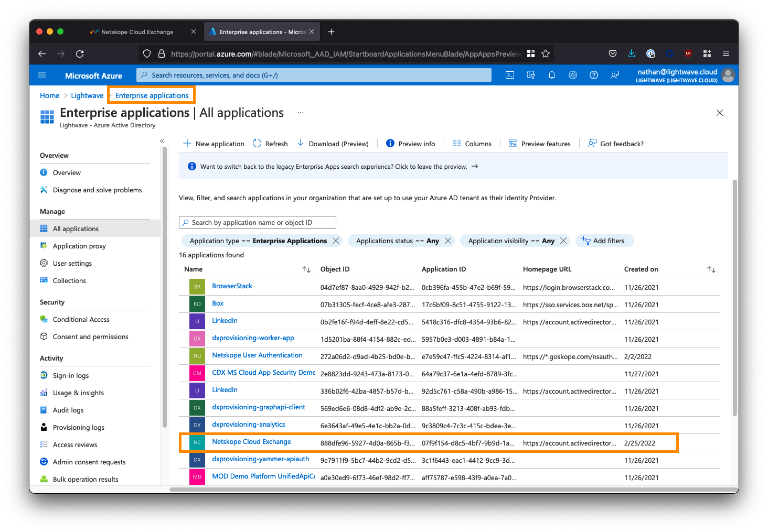This screenshot has height=532, width=768.
Task: Open Netskope Cloud Exchange application link
Action: click(x=251, y=442)
